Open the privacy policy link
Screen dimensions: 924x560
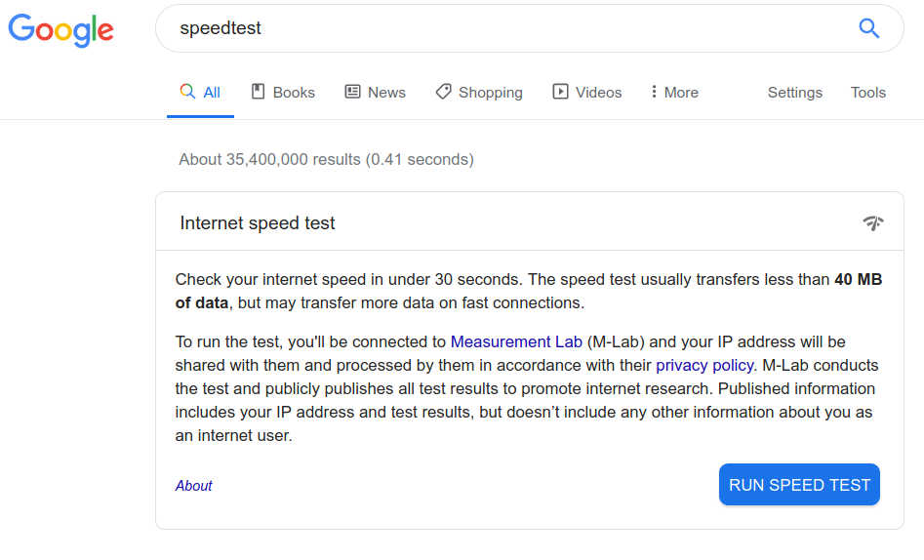tap(704, 366)
